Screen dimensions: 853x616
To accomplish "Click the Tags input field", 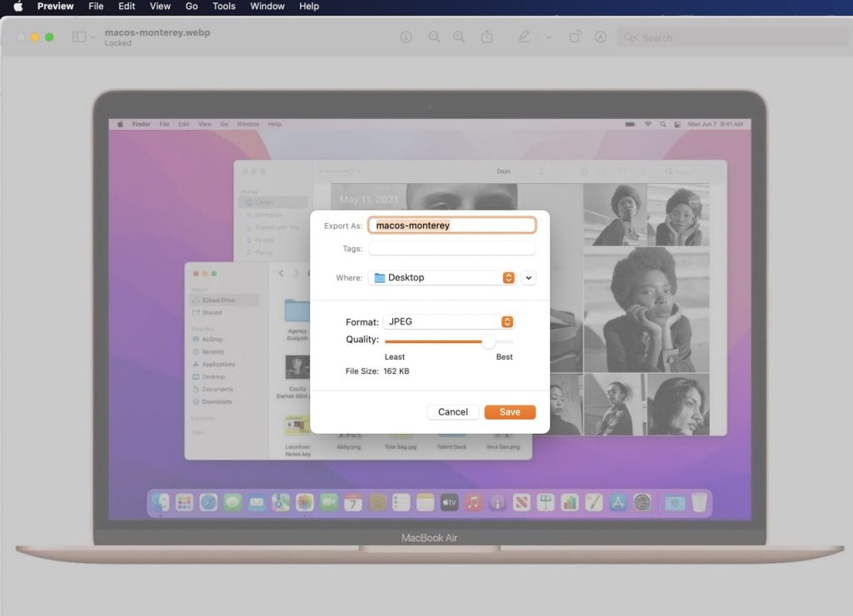I will pyautogui.click(x=451, y=249).
